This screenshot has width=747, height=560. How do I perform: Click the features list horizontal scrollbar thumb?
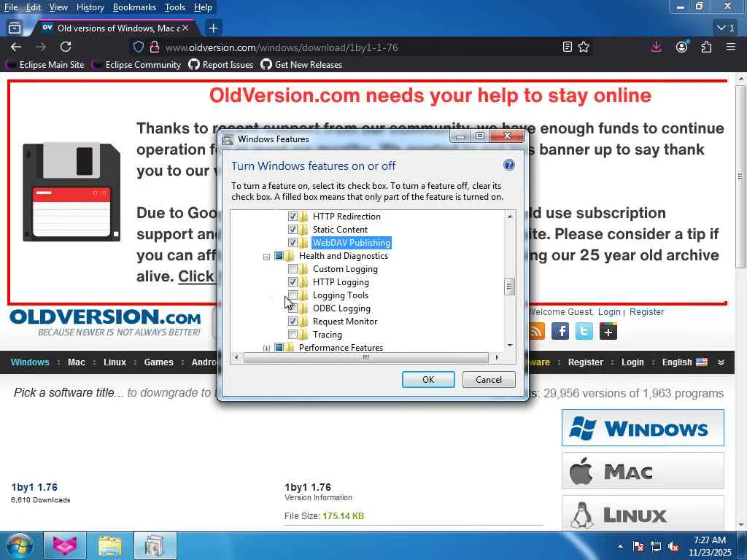click(x=366, y=357)
